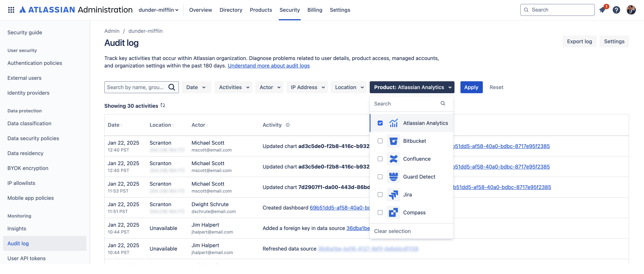Image resolution: width=644 pixels, height=274 pixels.
Task: Click the Export log button
Action: (x=579, y=42)
